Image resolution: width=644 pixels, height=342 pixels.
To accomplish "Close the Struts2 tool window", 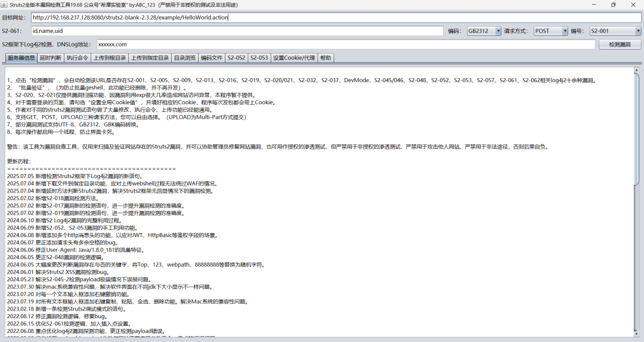I will coord(633,5).
